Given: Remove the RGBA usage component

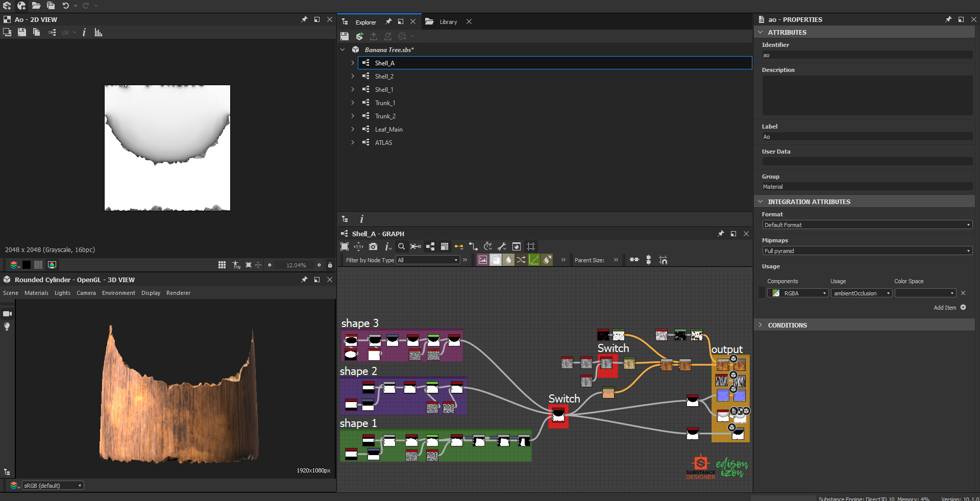Looking at the screenshot, I should 963,293.
